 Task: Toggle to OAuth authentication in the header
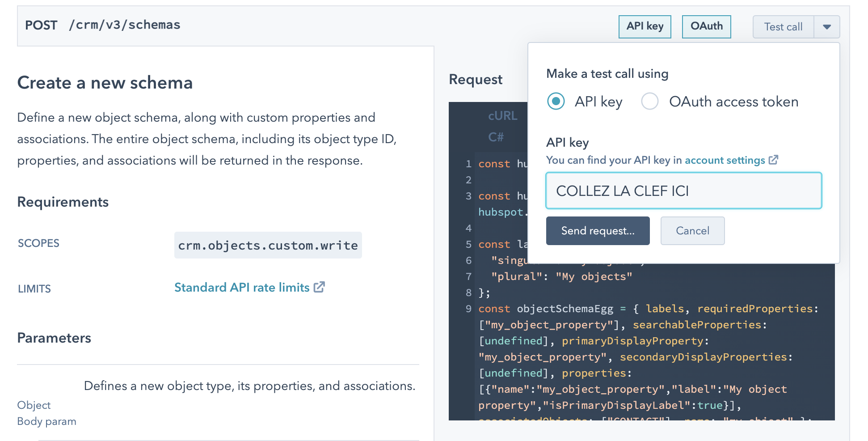[706, 26]
